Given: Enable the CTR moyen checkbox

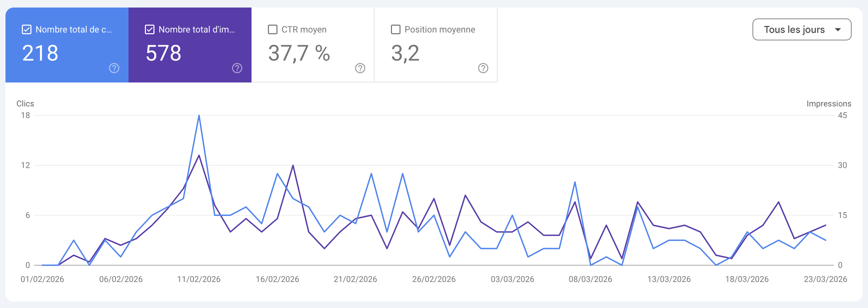Looking at the screenshot, I should point(272,29).
